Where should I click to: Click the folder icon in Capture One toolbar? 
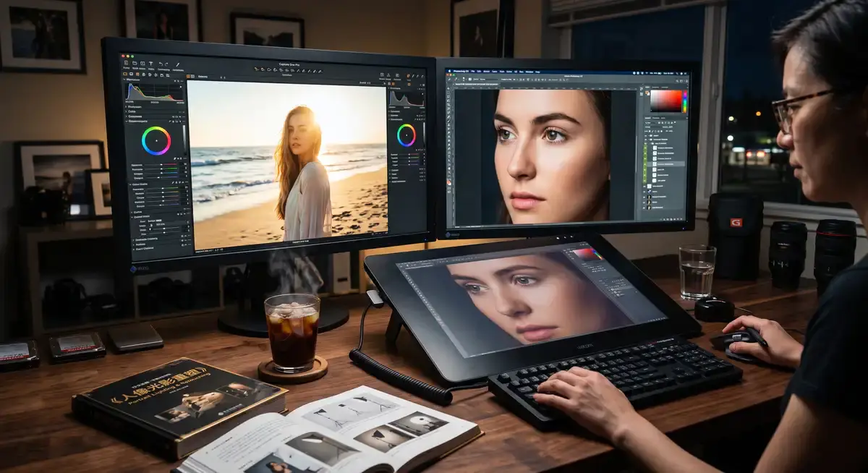[135, 63]
